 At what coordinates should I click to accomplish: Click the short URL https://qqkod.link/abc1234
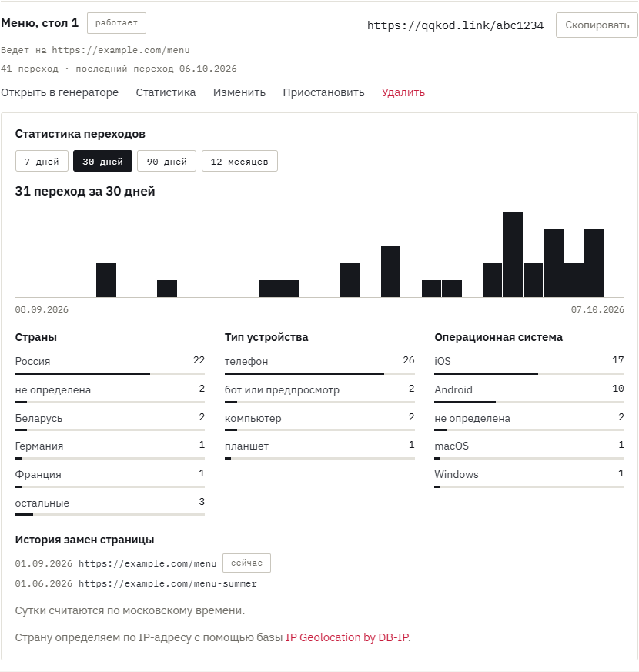tap(455, 25)
